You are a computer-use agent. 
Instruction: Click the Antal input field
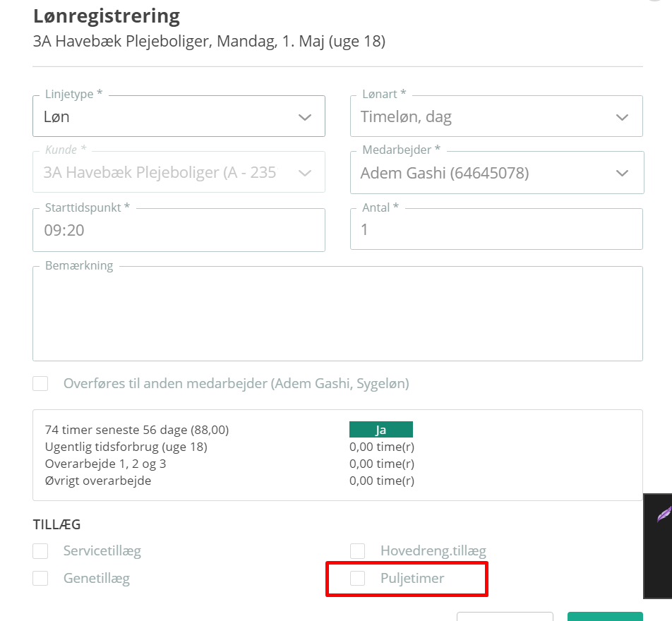[x=496, y=229]
